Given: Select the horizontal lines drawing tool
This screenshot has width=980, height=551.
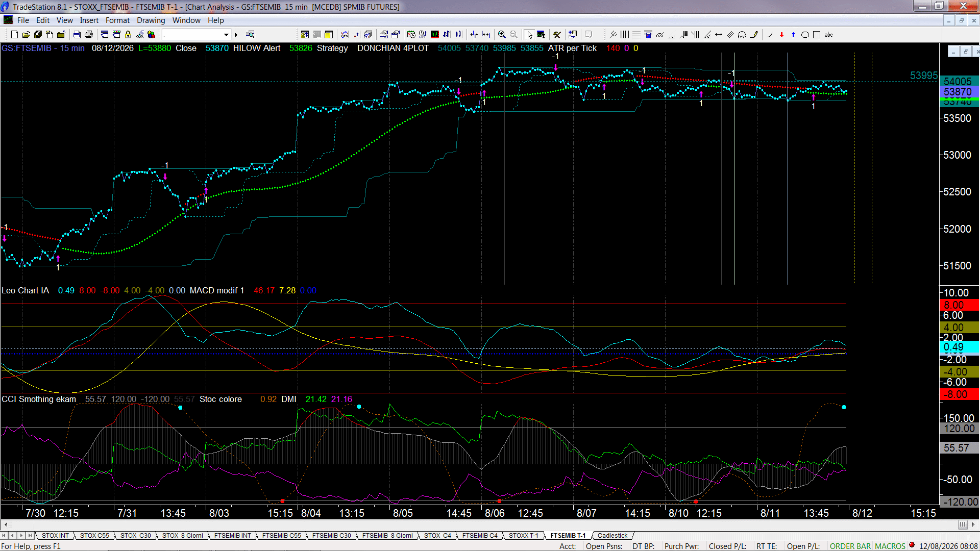Looking at the screenshot, I should coord(636,35).
